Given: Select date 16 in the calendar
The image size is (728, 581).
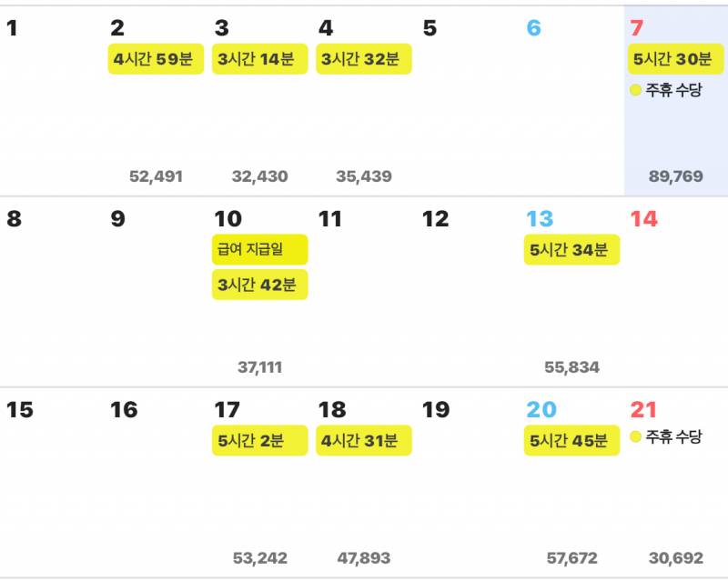Looking at the screenshot, I should [x=124, y=410].
